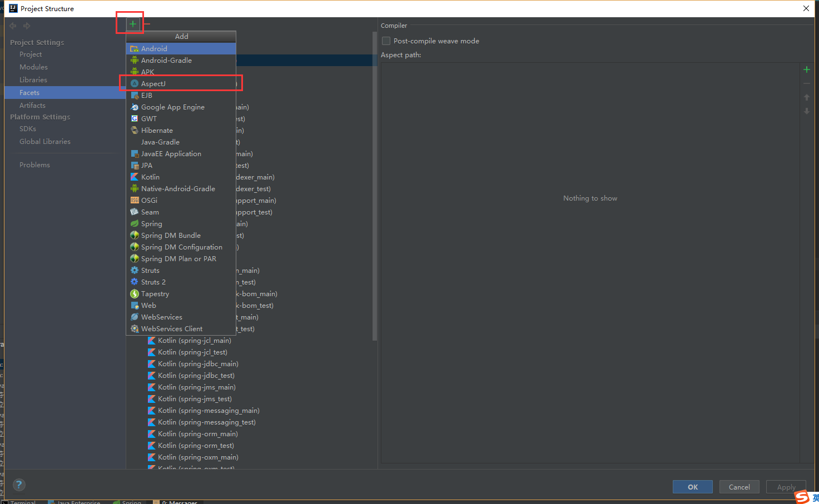Pick Android-Gradle facet from Add popup

tap(181, 61)
